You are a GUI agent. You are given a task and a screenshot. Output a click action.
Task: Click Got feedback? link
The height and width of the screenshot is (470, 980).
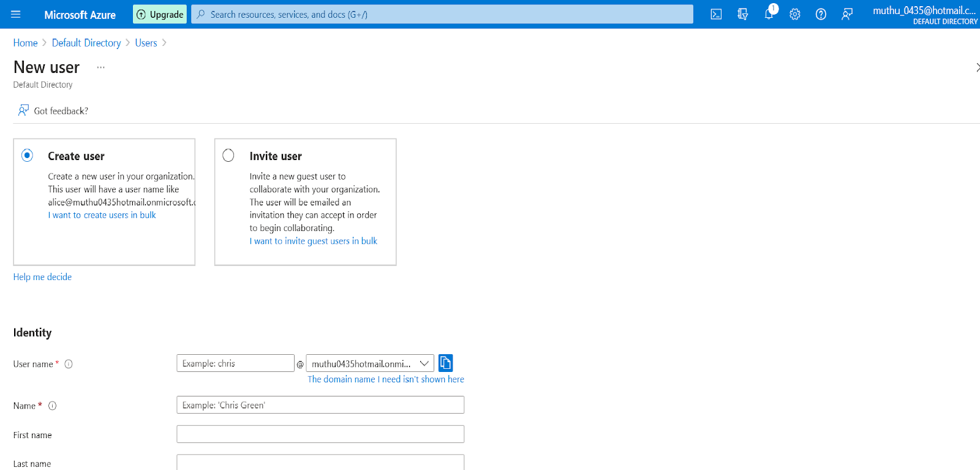coord(53,111)
